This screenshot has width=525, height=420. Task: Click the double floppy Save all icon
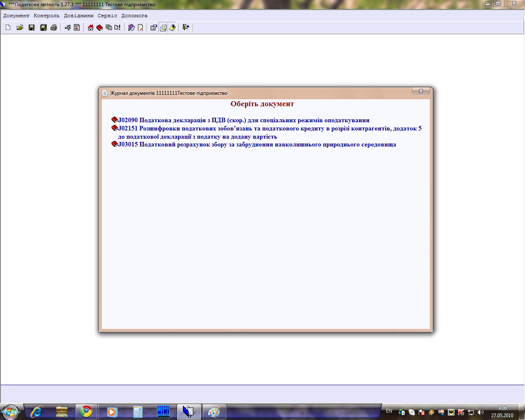click(x=43, y=27)
